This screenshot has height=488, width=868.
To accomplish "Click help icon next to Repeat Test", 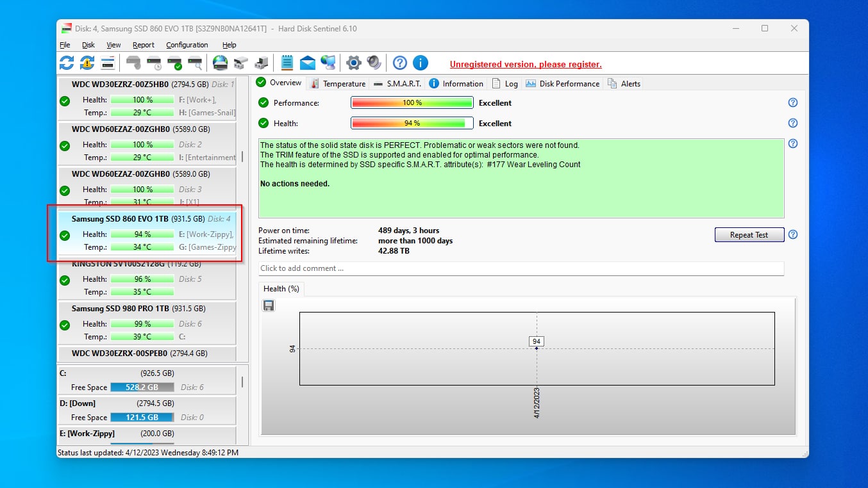I will pos(793,234).
